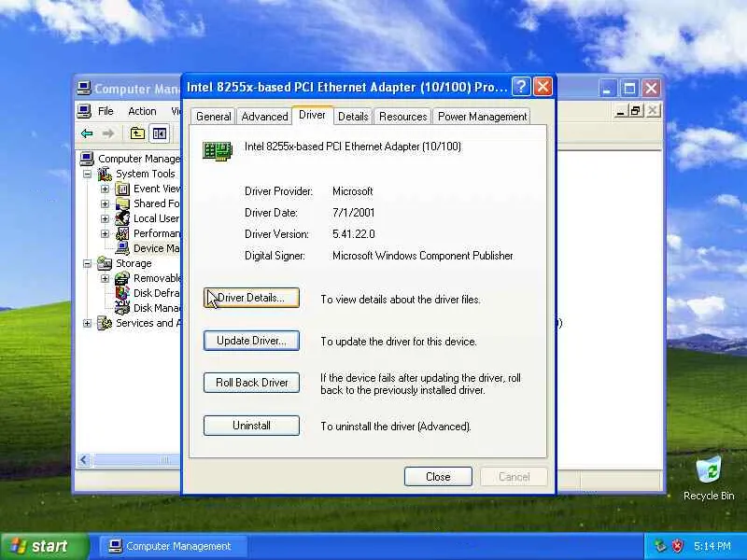Switch to the Advanced tab
This screenshot has width=747, height=560.
(264, 117)
